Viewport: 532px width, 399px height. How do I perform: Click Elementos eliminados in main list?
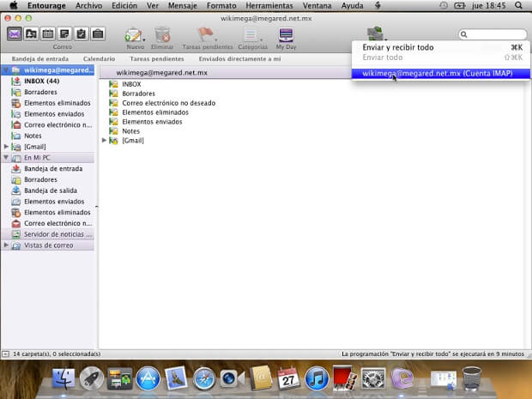[155, 112]
